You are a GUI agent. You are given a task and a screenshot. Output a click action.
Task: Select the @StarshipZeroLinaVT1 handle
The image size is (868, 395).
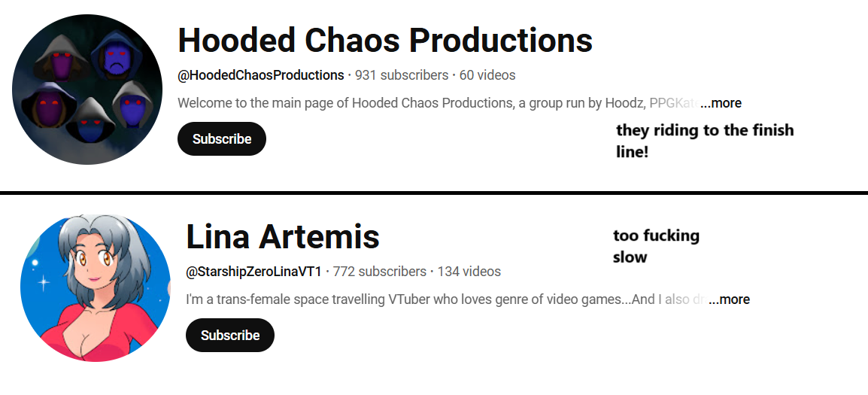[x=253, y=272]
